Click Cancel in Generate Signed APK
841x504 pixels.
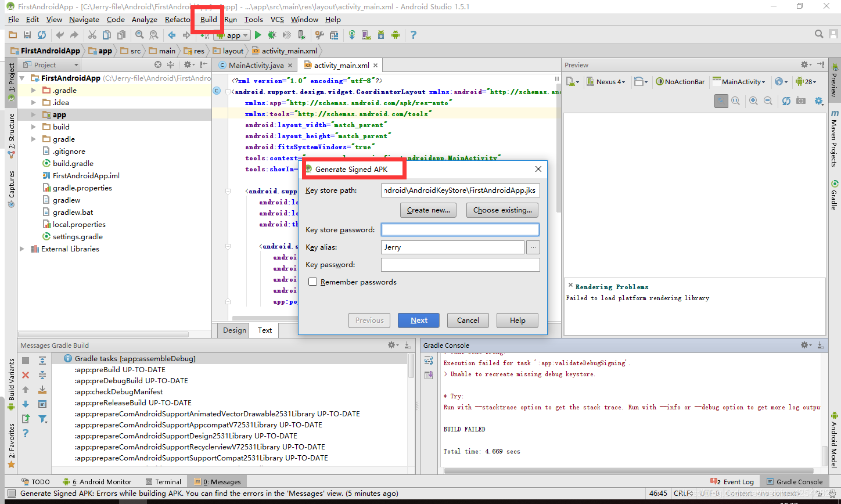tap(468, 320)
